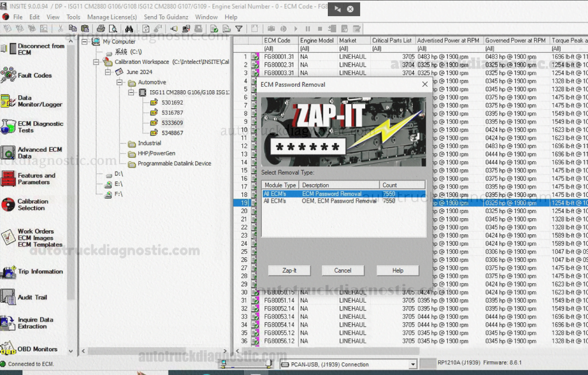The image size is (588, 375).
Task: Open Trip Information from the sidebar
Action: (x=9, y=272)
